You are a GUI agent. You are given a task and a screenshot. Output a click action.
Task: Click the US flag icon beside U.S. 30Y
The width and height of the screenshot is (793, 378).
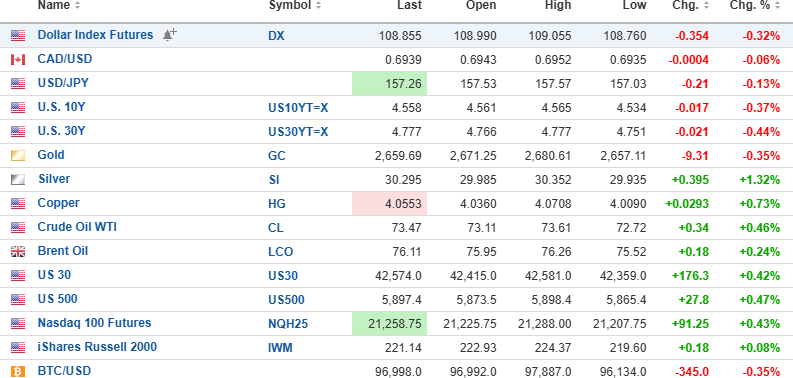18,132
